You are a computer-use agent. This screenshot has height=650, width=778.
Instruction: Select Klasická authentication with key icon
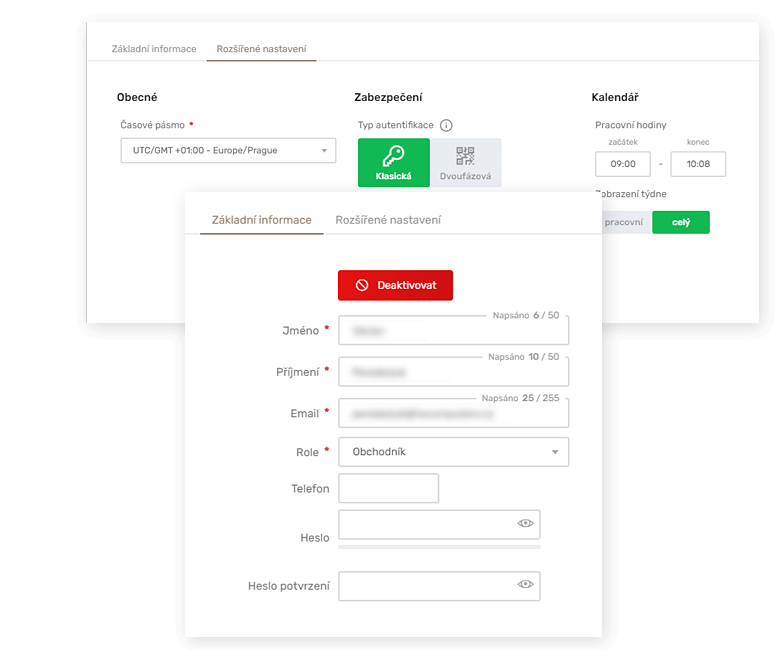coord(393,162)
